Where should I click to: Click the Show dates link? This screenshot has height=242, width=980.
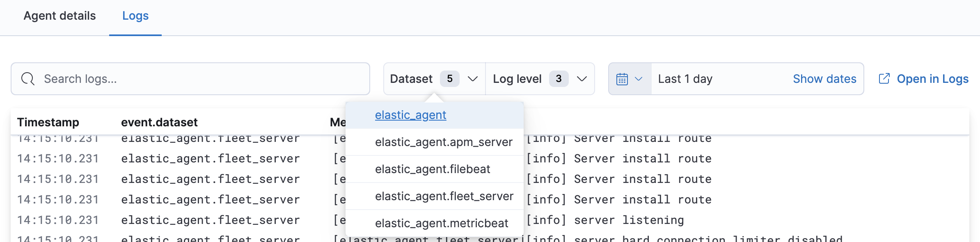(x=824, y=79)
